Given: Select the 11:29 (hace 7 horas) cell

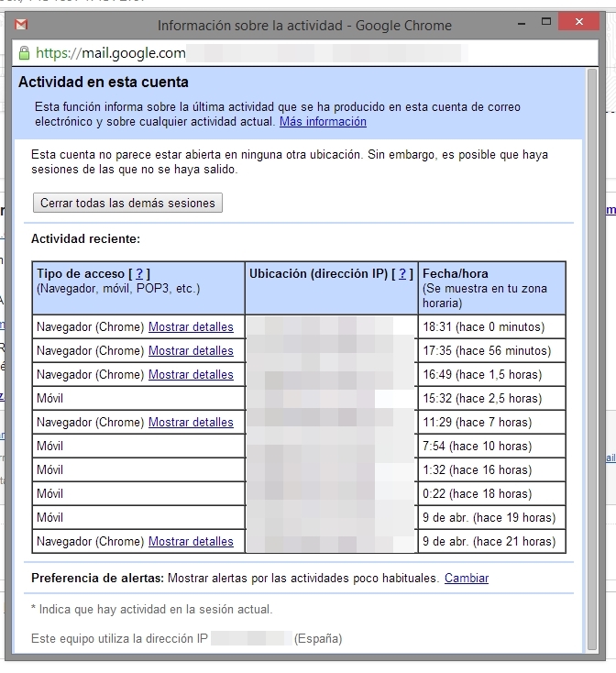Looking at the screenshot, I should point(491,423).
